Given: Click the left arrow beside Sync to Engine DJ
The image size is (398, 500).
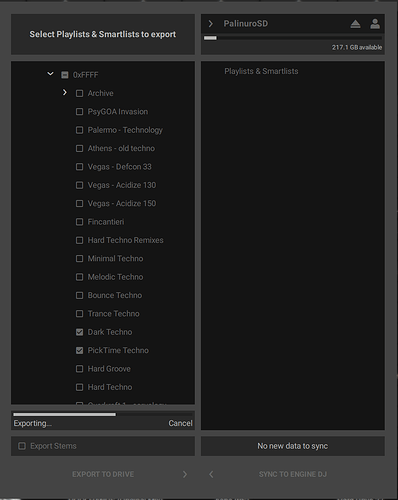Looking at the screenshot, I should click(211, 474).
